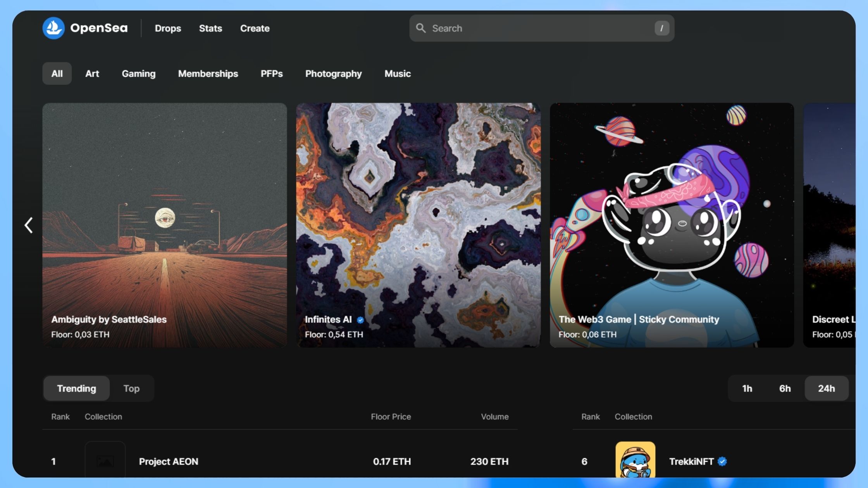The height and width of the screenshot is (488, 868).
Task: Focus the Search input field
Action: click(542, 28)
